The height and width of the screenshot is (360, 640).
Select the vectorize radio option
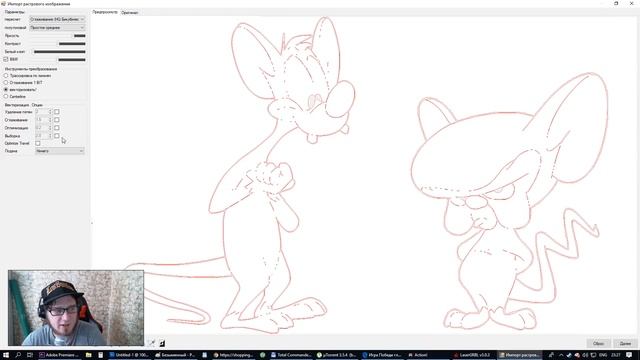(20, 89)
